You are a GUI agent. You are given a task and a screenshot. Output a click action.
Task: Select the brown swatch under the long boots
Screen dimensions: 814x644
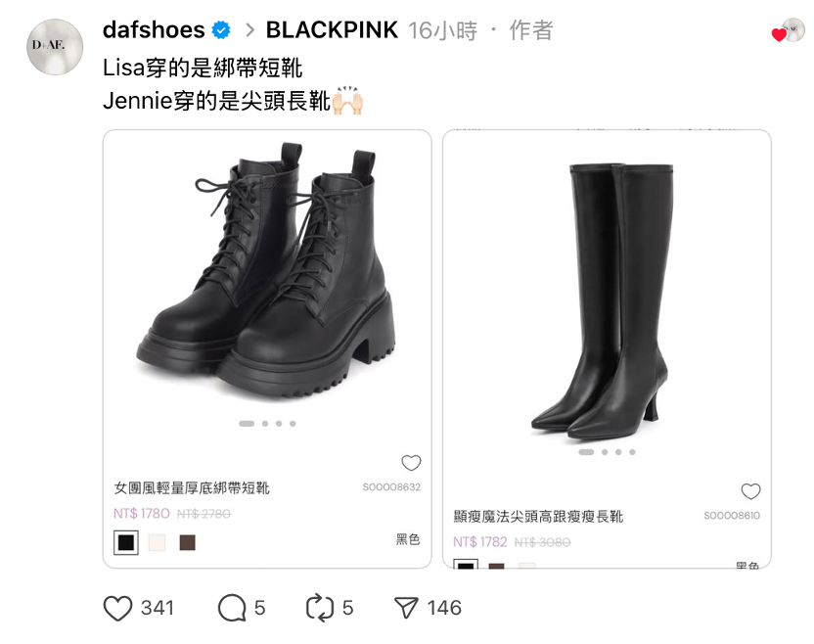497,566
